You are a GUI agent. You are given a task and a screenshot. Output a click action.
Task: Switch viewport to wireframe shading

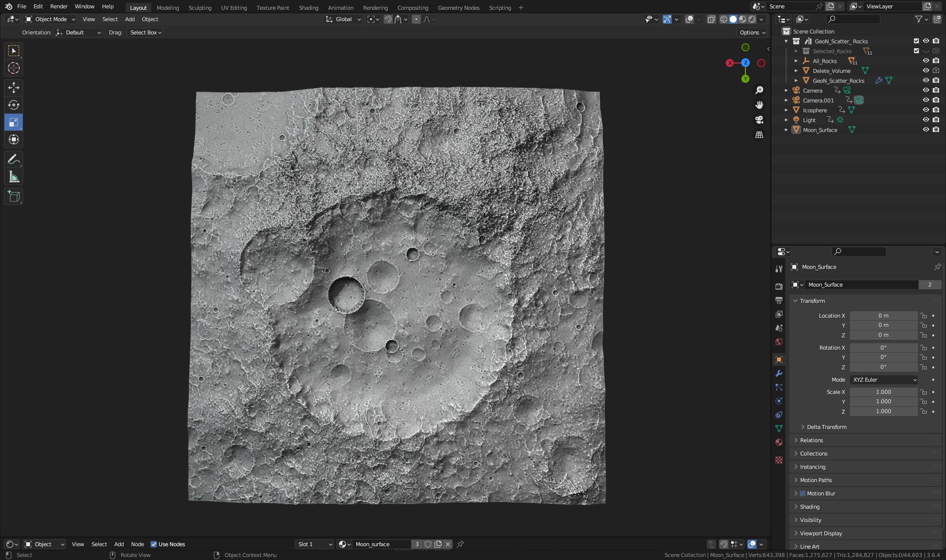coord(724,19)
